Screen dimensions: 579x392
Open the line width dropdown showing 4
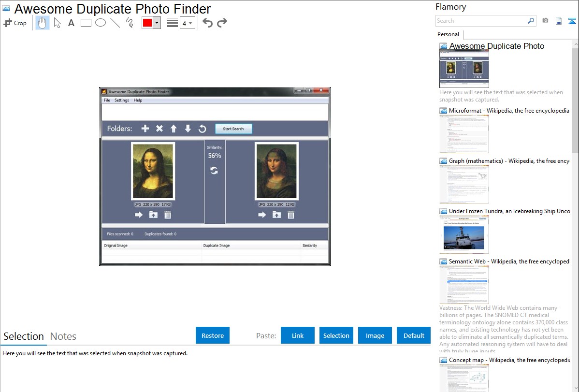188,23
